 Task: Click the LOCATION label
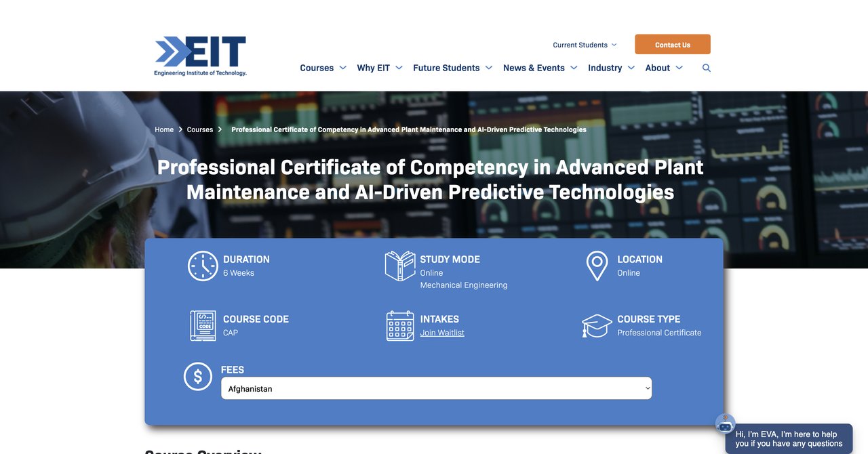click(x=639, y=260)
